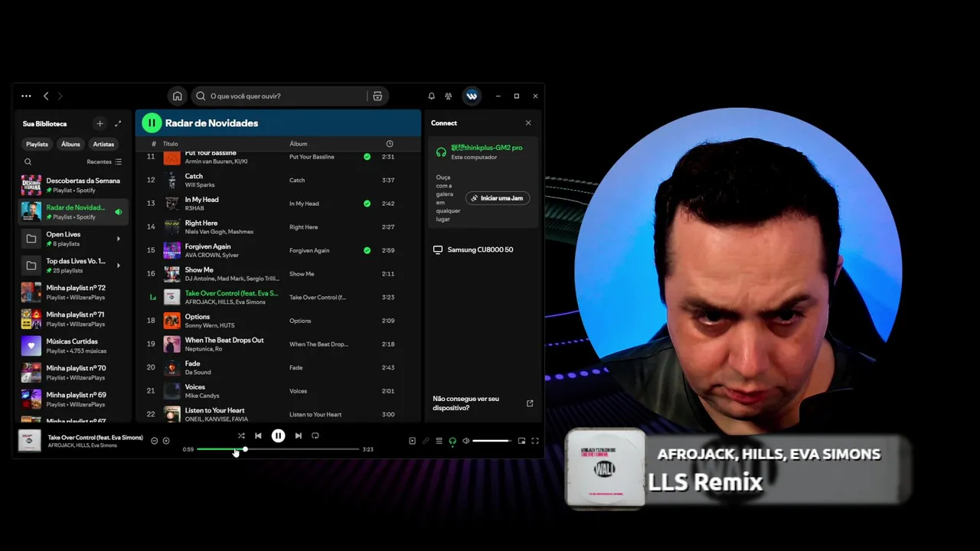Screen dimensions: 980x551
Task: Expand the Top das Lives Vol. 1 folder arrow
Action: point(118,266)
